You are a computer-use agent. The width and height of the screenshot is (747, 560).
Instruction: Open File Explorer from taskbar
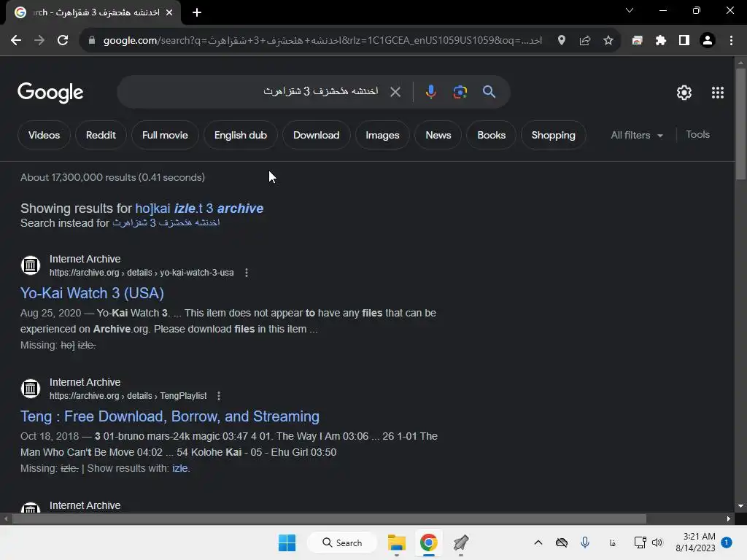pos(396,542)
